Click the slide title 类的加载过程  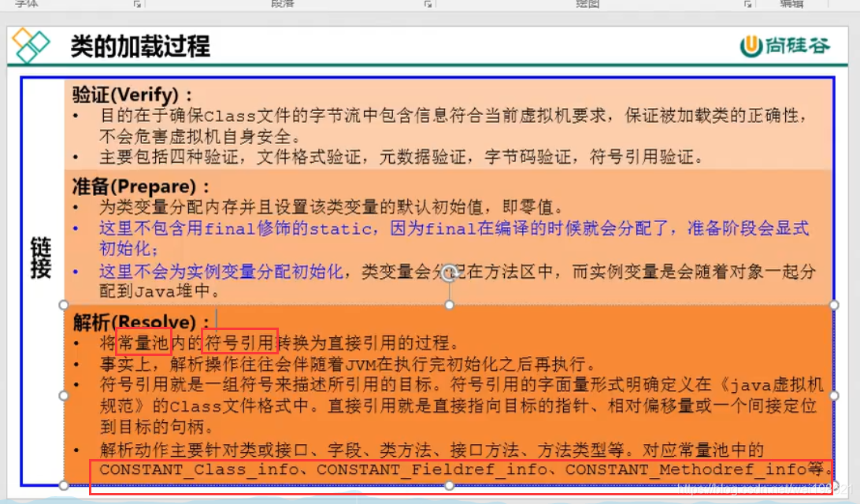[140, 46]
